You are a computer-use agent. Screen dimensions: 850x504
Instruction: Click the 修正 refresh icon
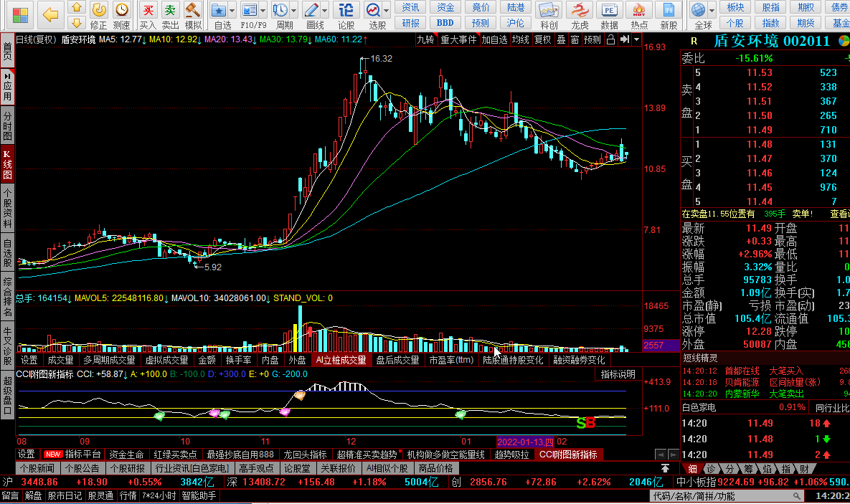99,10
